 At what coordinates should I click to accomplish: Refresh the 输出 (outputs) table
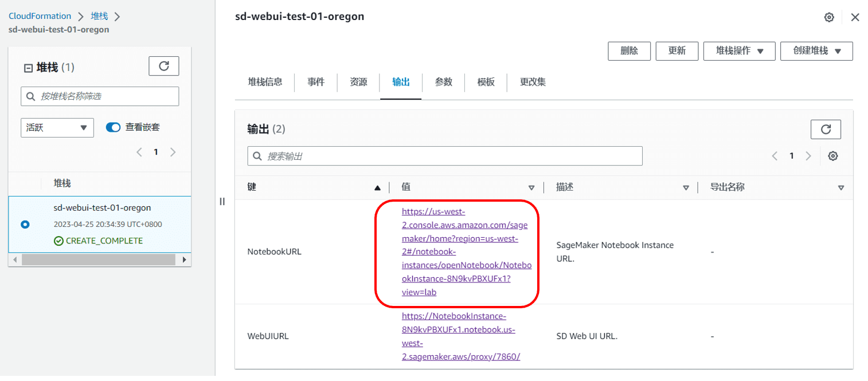(x=826, y=129)
